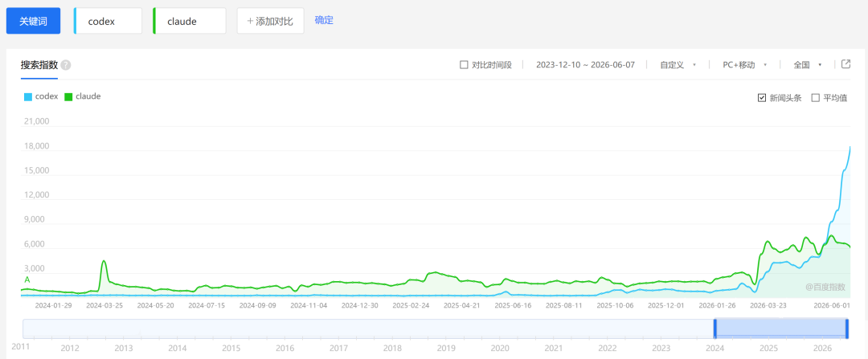This screenshot has width=868, height=359.
Task: Click the 21,000 y-axis label
Action: pos(37,121)
